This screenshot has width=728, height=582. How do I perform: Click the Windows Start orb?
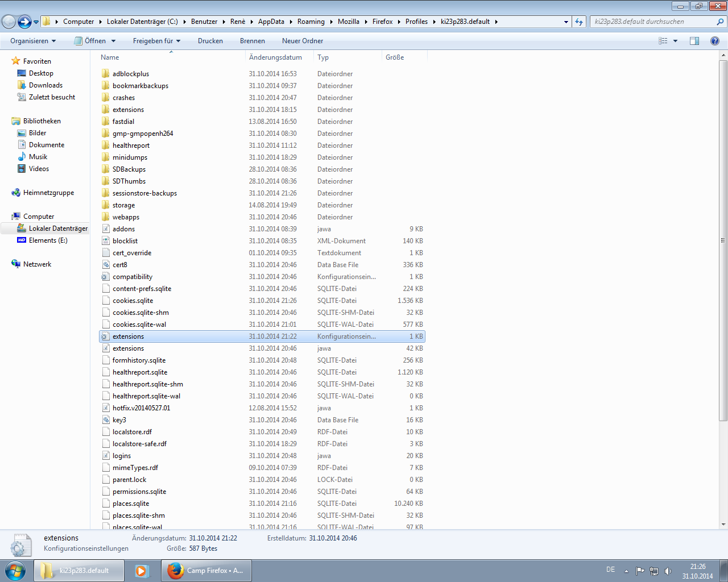coord(15,570)
